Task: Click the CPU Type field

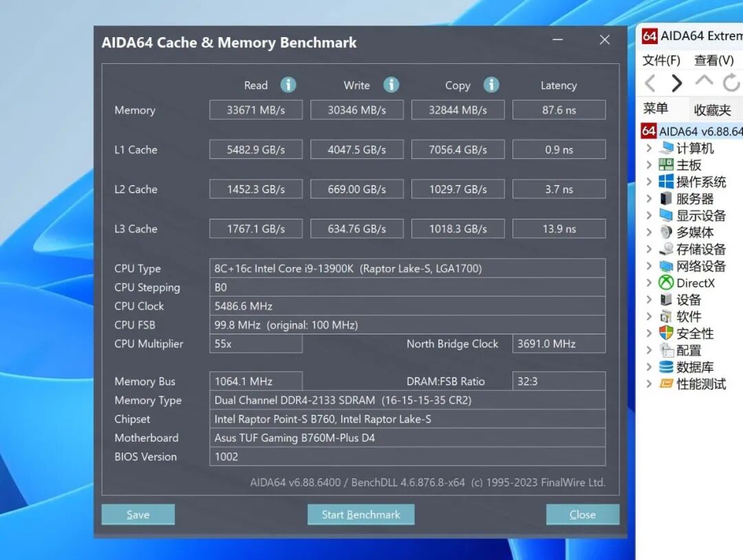Action: [x=407, y=268]
